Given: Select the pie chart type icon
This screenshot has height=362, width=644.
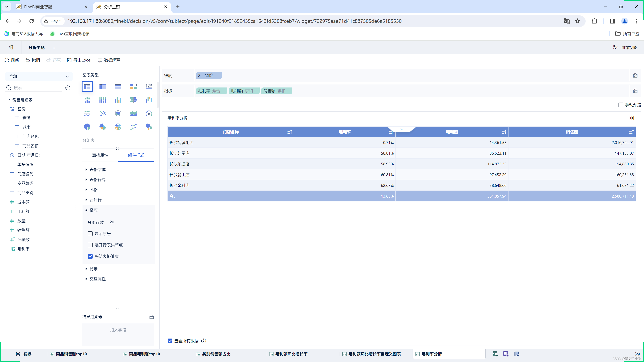Looking at the screenshot, I should pyautogui.click(x=87, y=127).
